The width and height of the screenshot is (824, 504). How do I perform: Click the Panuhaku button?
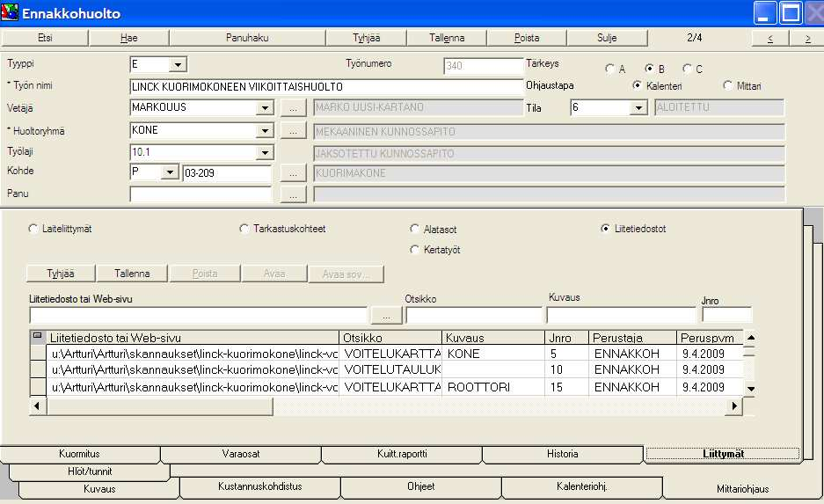[x=247, y=38]
